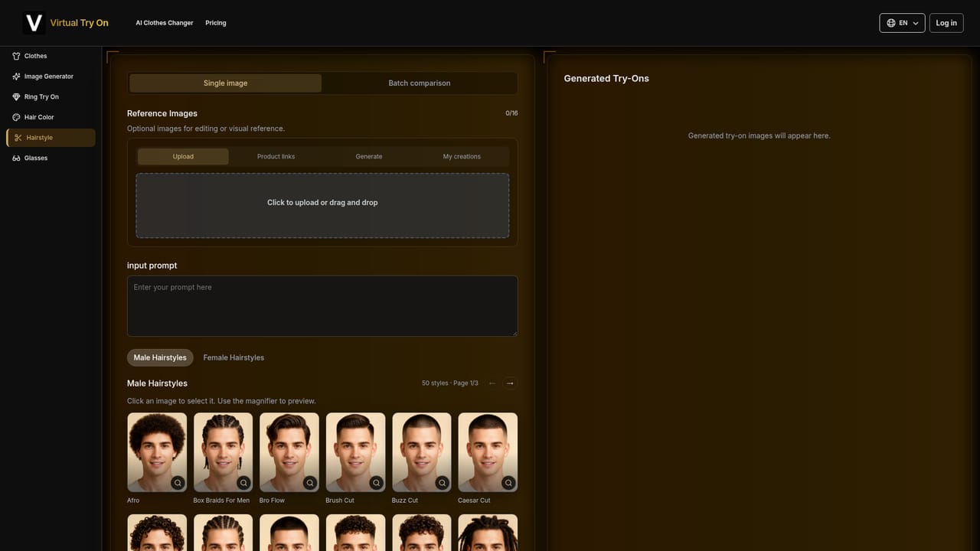Focus the input prompt text box
The width and height of the screenshot is (980, 551).
322,306
